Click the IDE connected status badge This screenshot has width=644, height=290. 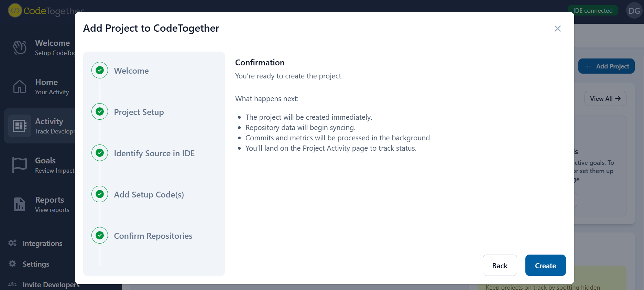(x=593, y=11)
